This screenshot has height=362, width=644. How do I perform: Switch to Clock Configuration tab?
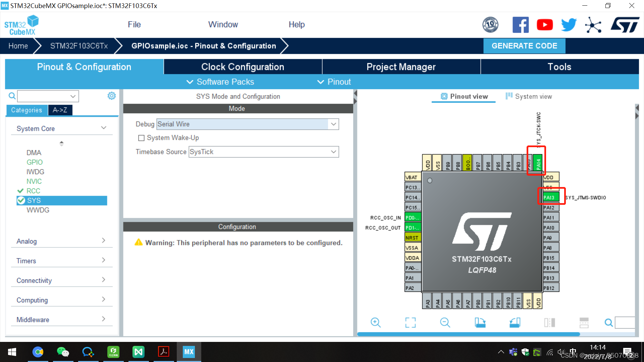tap(243, 67)
